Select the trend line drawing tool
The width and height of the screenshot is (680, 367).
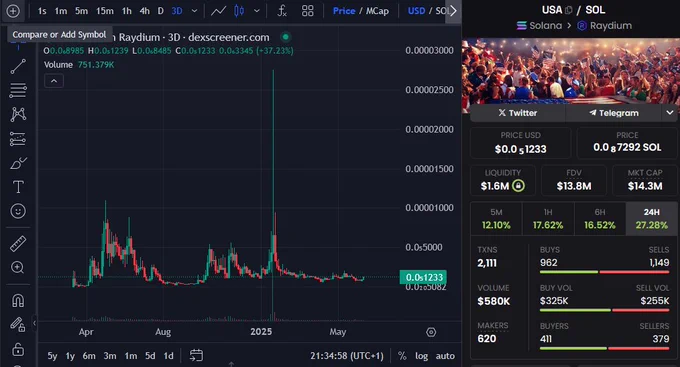point(18,66)
